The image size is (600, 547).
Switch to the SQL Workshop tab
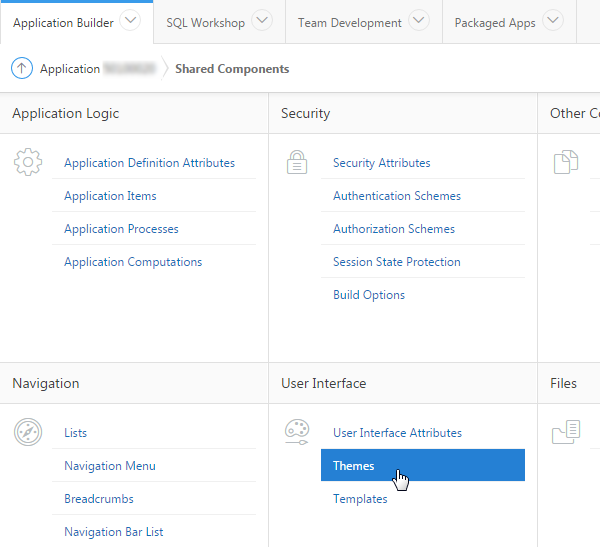(205, 22)
